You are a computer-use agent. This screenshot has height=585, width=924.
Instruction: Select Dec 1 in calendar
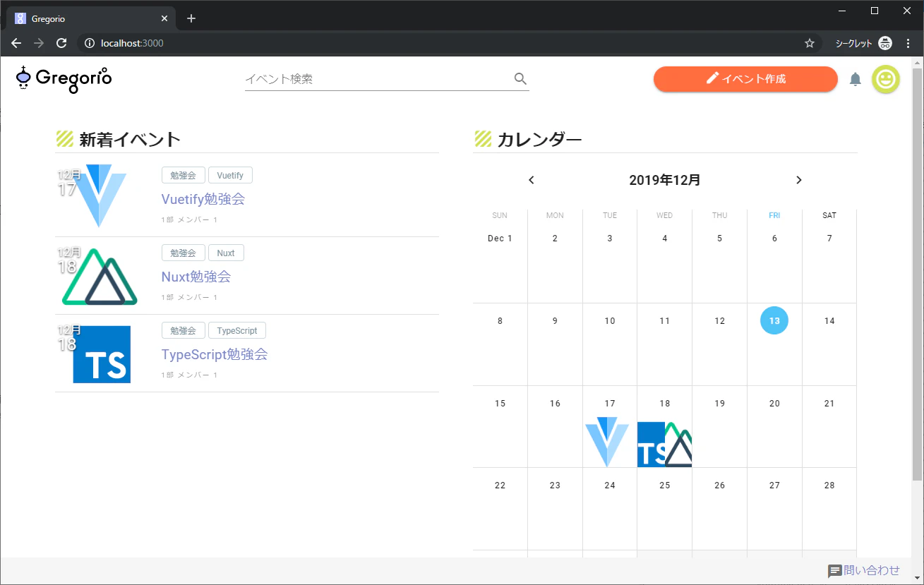tap(500, 239)
